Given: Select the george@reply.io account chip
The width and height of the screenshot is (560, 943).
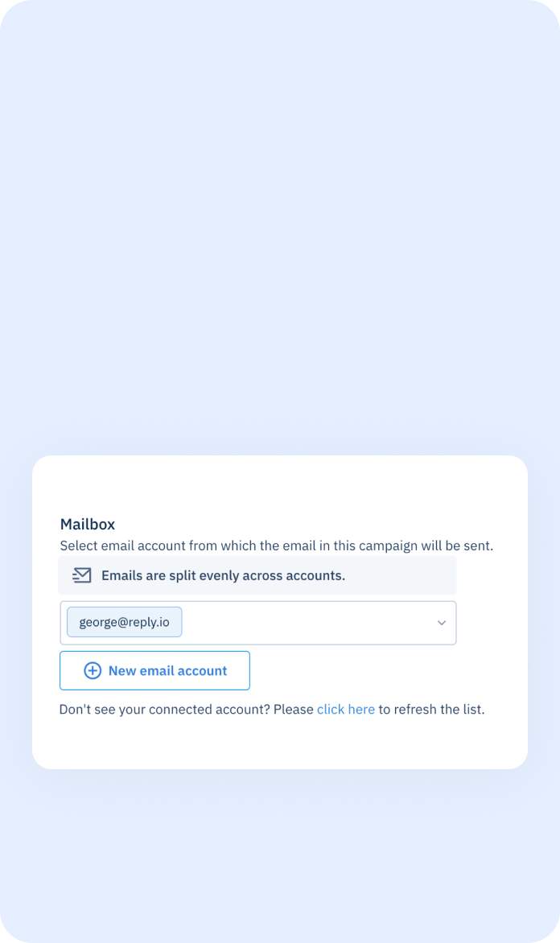Looking at the screenshot, I should (x=124, y=622).
